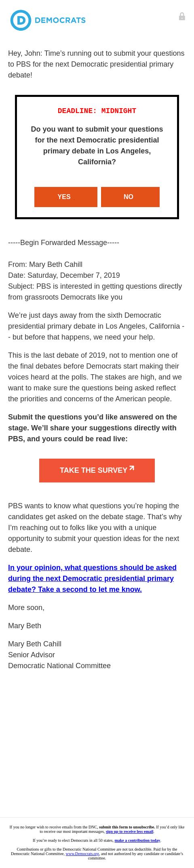The height and width of the screenshot is (868, 194).
Task: Choose the NO button in deadline box
Action: [x=130, y=197]
